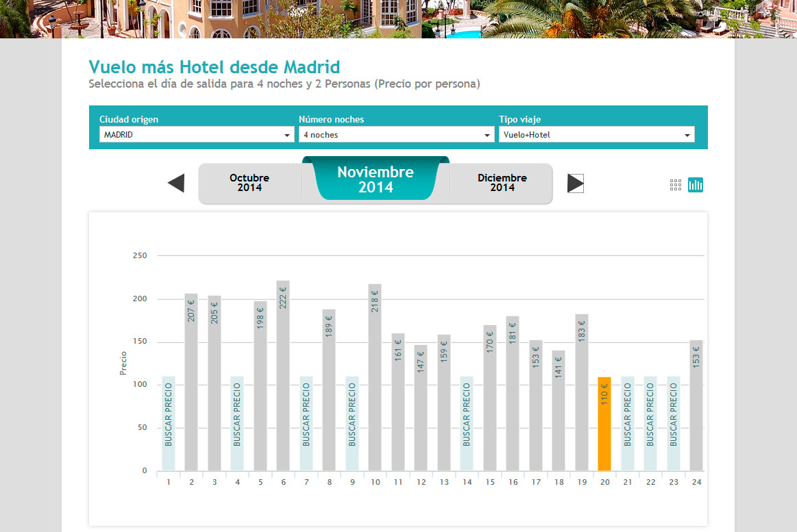Select the 153 € bar on day 24
The width and height of the screenshot is (797, 532).
[696, 405]
